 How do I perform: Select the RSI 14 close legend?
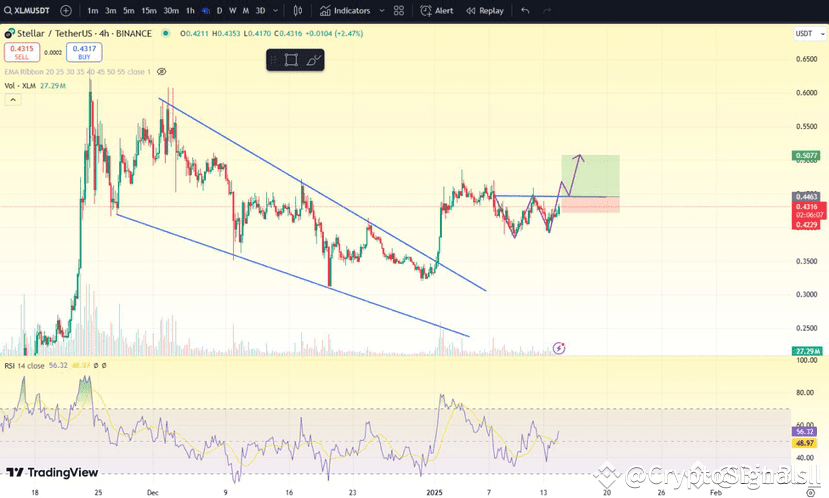(24, 365)
